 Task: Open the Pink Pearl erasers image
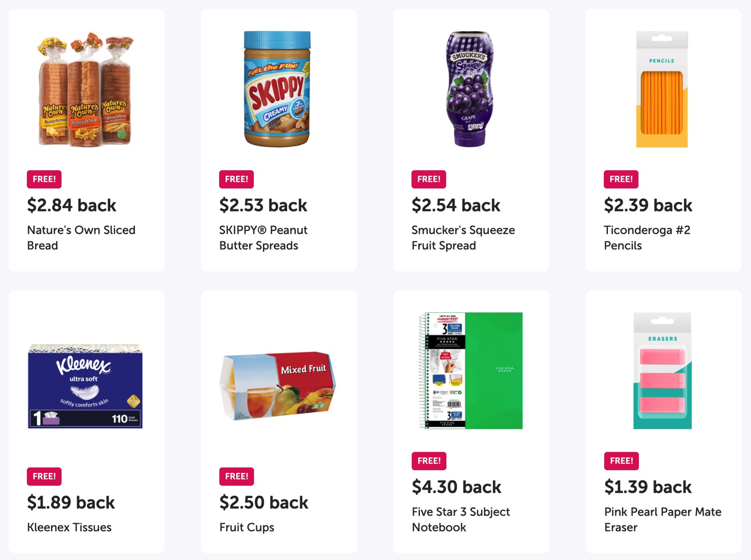(662, 371)
